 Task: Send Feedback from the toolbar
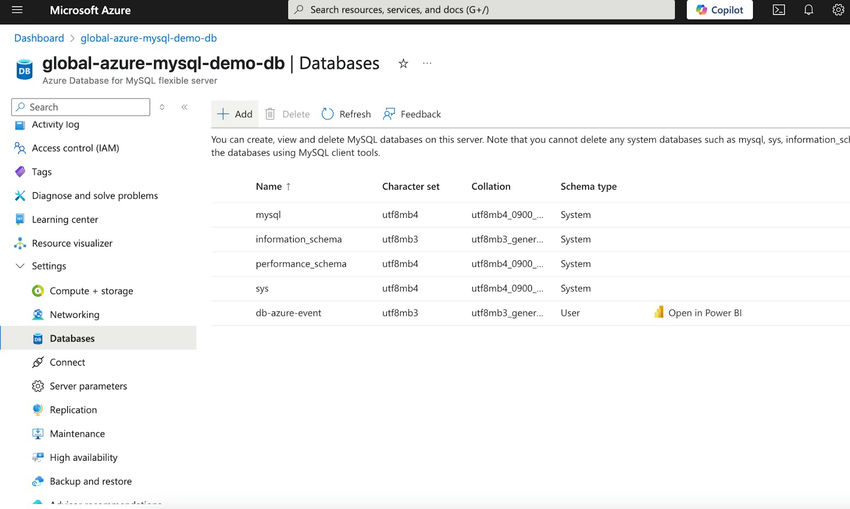412,114
